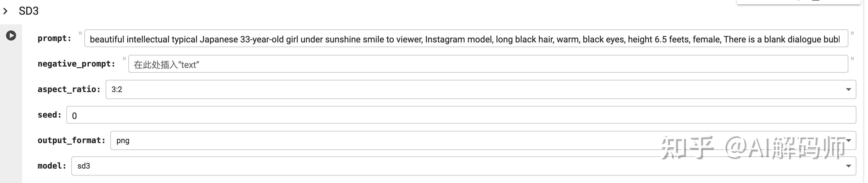Click into the prompt text field

point(465,39)
